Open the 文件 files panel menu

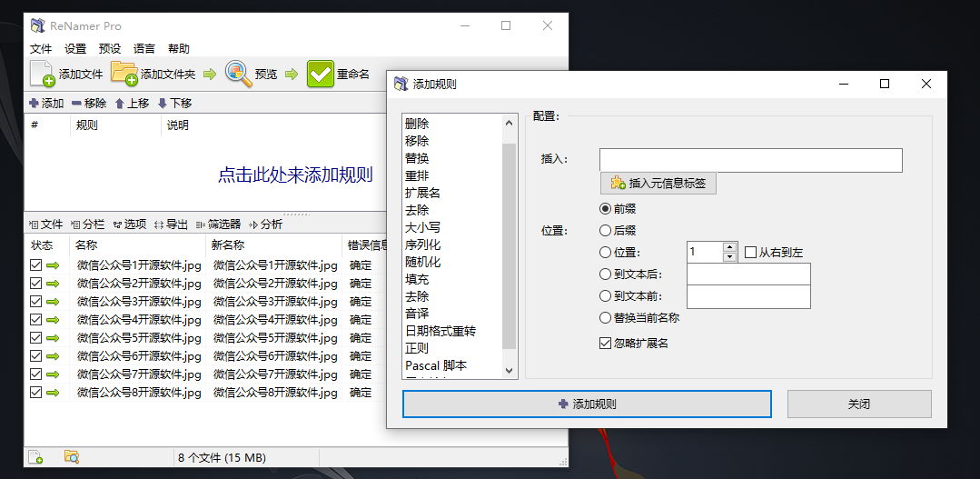click(46, 224)
